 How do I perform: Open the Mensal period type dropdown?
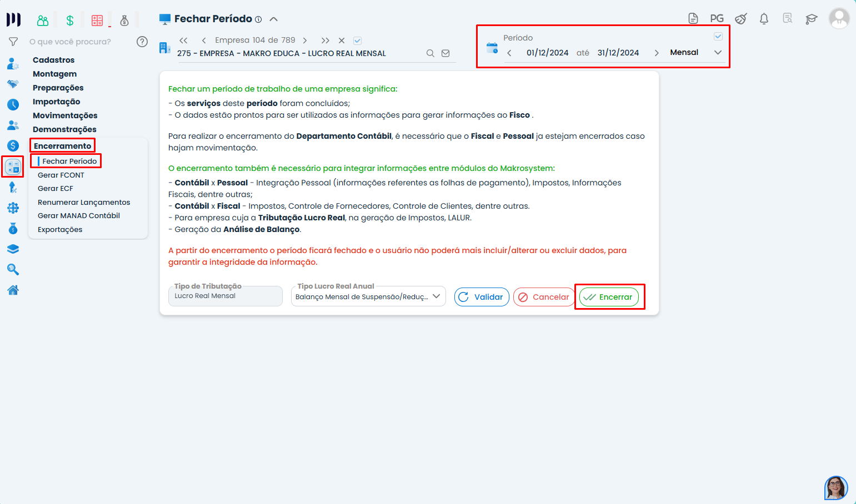point(695,53)
